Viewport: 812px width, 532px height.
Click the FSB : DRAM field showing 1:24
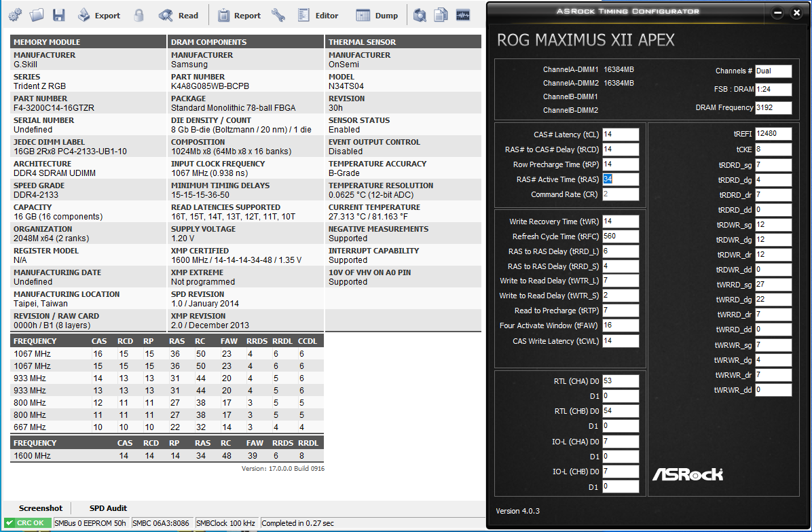(x=773, y=89)
